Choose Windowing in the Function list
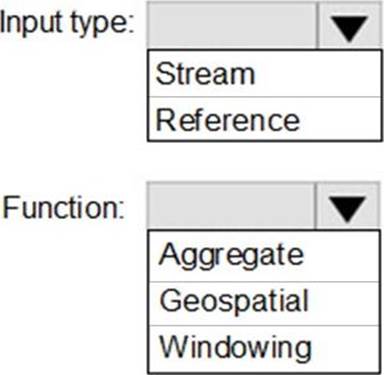Image resolution: width=384 pixels, height=375 pixels. point(264,348)
